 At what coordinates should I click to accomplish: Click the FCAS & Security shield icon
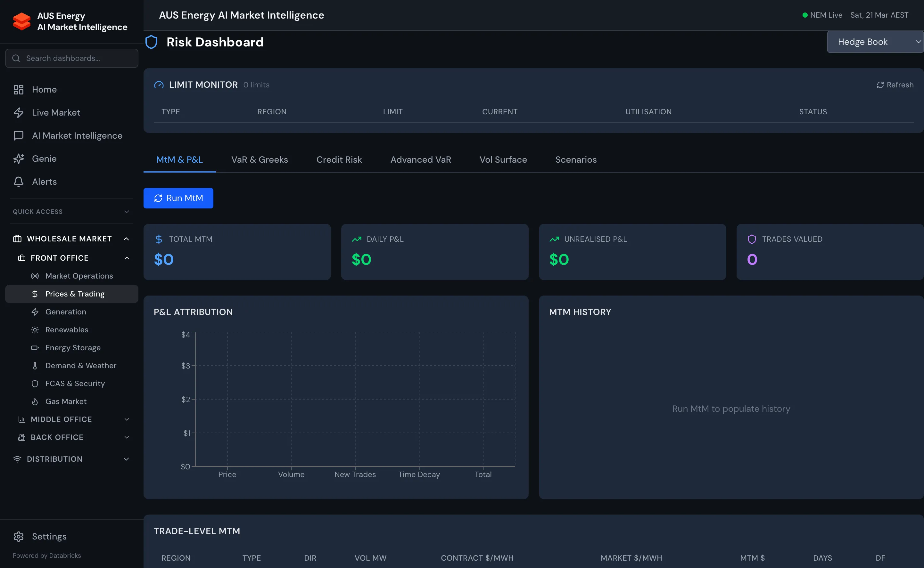pos(35,383)
